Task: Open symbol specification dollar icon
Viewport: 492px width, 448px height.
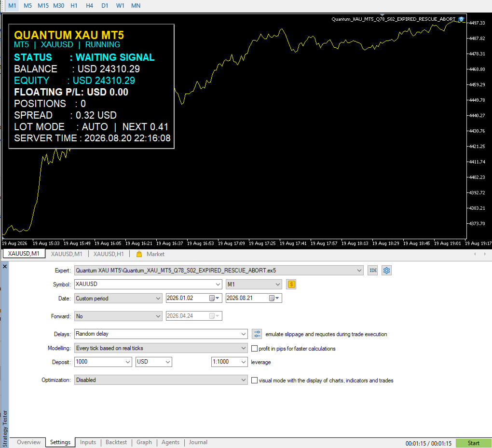Action: click(x=291, y=285)
